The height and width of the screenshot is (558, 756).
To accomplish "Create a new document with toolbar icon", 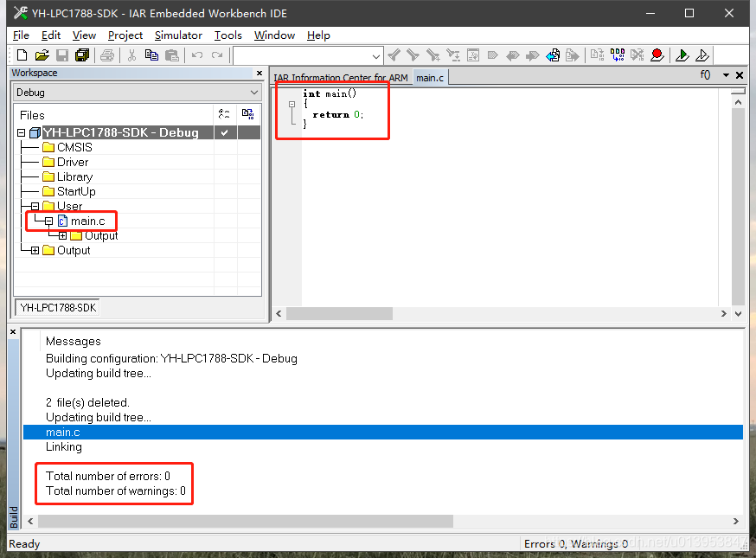I will [x=22, y=55].
